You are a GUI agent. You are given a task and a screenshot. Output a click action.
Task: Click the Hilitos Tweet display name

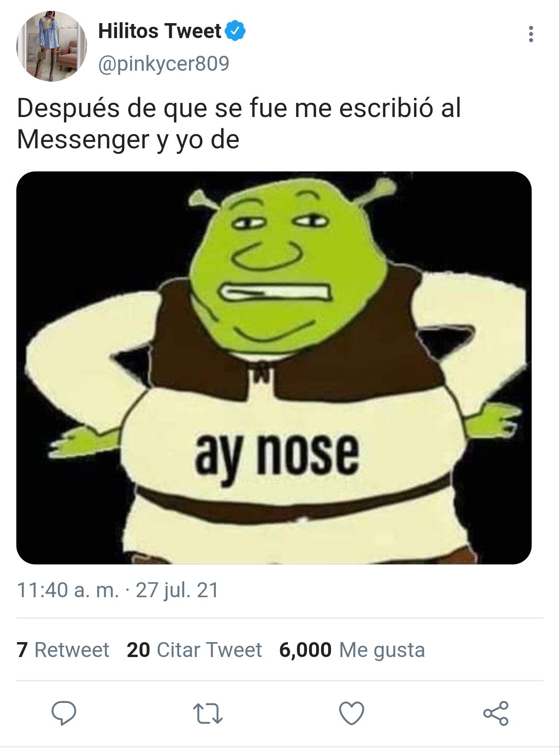coord(160,31)
